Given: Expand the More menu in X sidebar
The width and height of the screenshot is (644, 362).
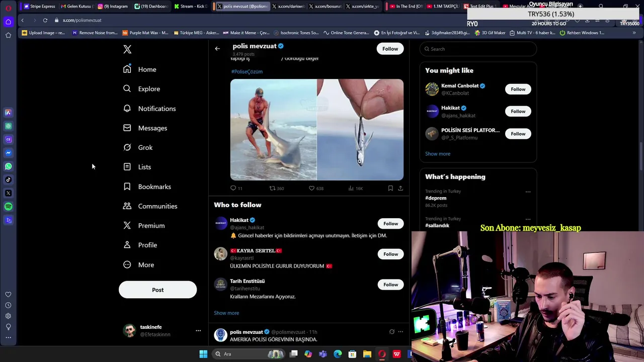Looking at the screenshot, I should (x=139, y=265).
